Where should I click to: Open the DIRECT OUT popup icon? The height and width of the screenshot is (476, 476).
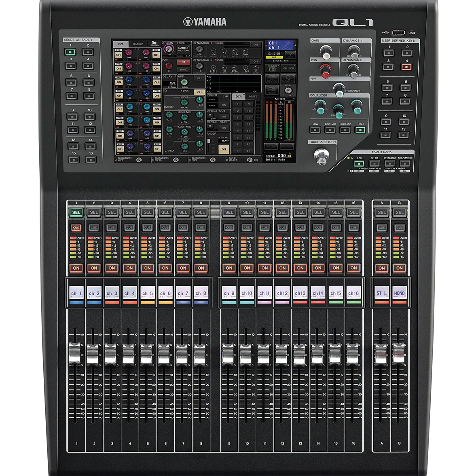pyautogui.click(x=210, y=114)
